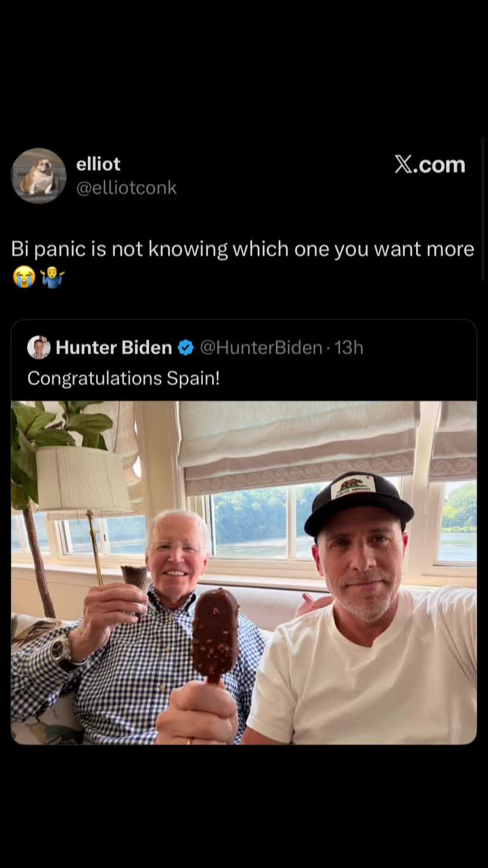Open the @elliotconk handle
488x868 pixels.
click(126, 188)
